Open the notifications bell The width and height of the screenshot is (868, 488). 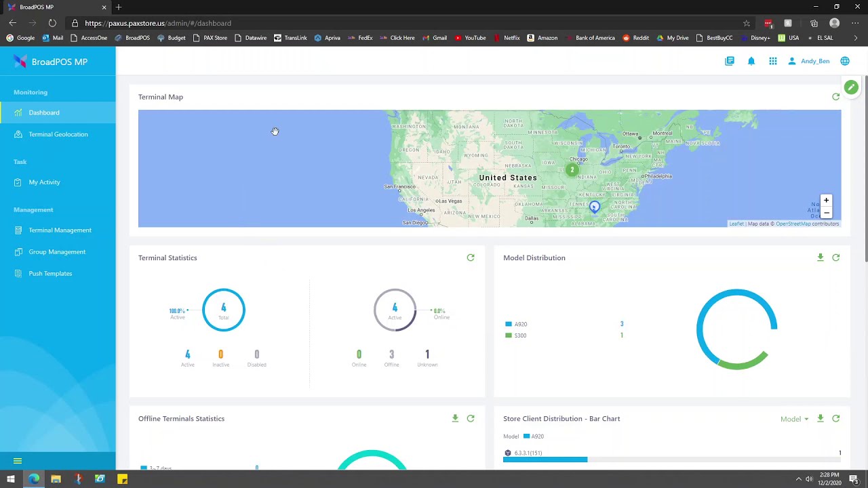[751, 61]
